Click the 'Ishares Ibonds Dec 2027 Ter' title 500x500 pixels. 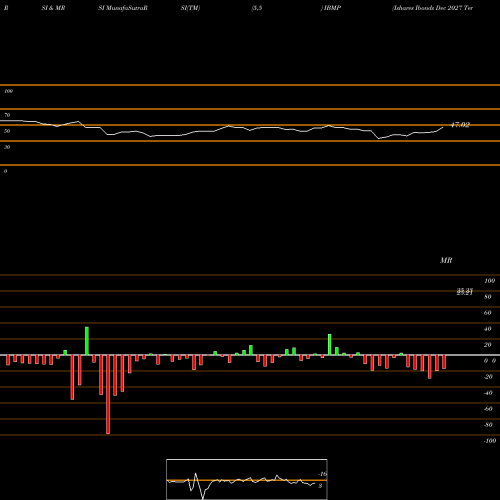pyautogui.click(x=432, y=8)
